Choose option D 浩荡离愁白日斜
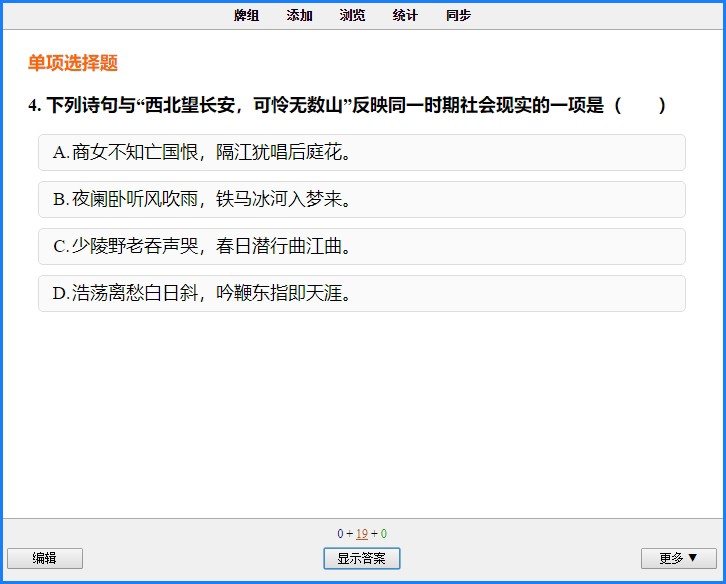 362,293
